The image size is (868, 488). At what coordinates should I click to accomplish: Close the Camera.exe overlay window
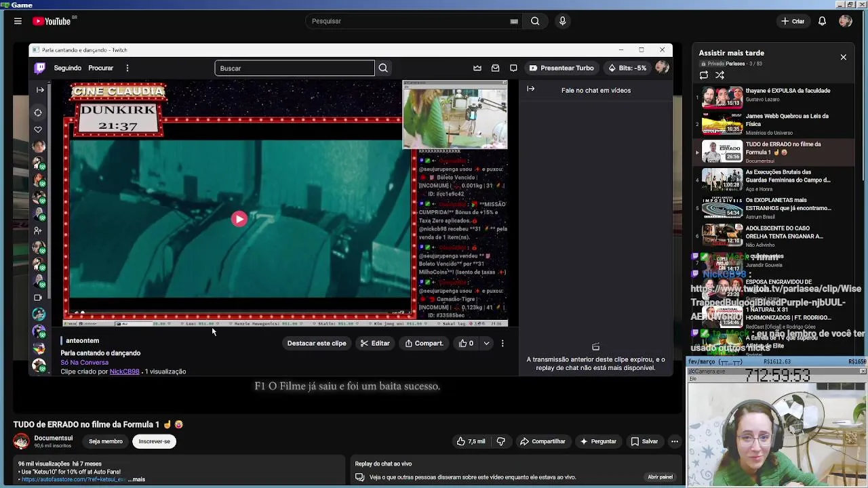(x=863, y=371)
